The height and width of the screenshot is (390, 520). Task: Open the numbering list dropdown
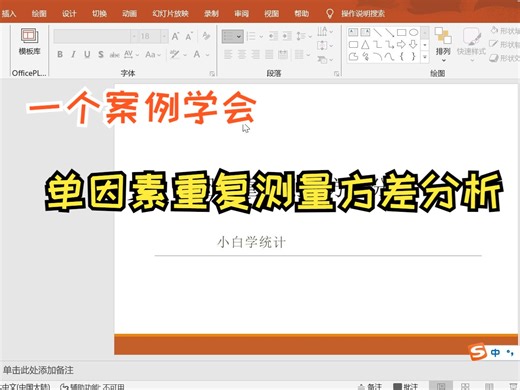click(x=261, y=36)
